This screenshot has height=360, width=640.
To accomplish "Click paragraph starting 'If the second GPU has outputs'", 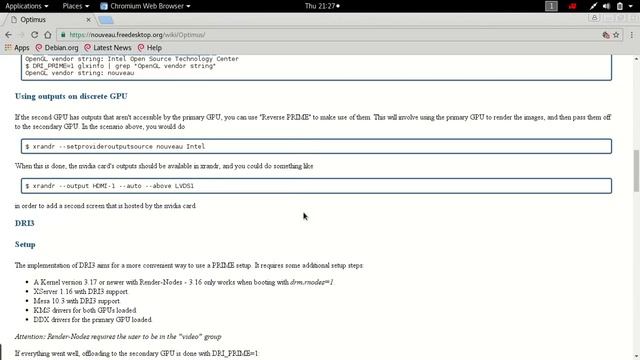I will click(x=313, y=122).
